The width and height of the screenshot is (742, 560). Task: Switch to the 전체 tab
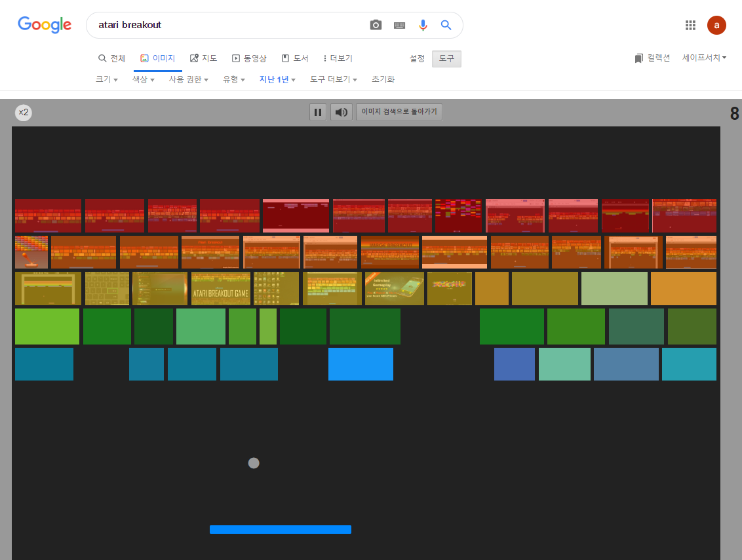[x=111, y=58]
